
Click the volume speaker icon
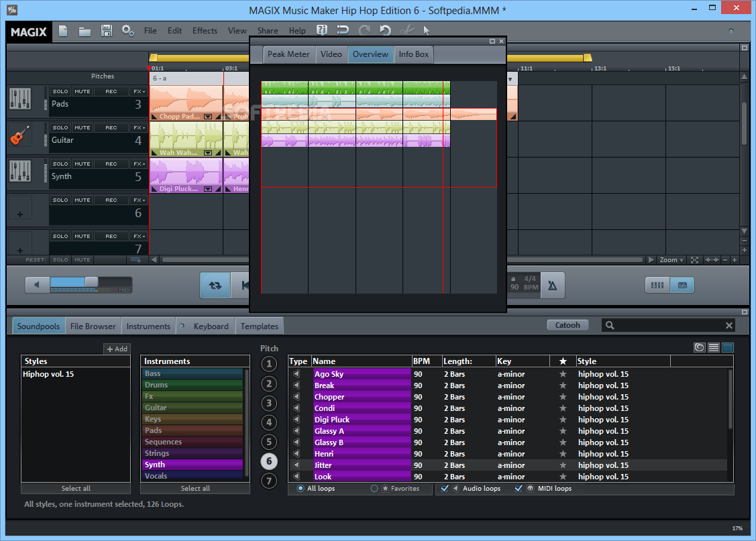37,285
